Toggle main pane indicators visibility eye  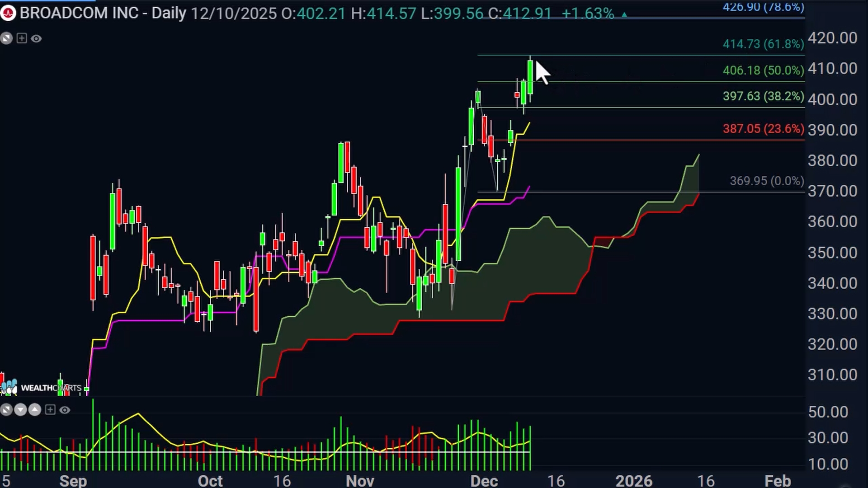tap(37, 39)
